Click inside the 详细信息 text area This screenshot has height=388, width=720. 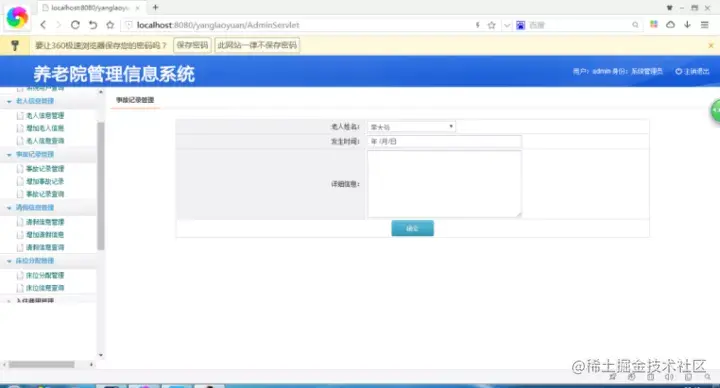click(x=444, y=184)
